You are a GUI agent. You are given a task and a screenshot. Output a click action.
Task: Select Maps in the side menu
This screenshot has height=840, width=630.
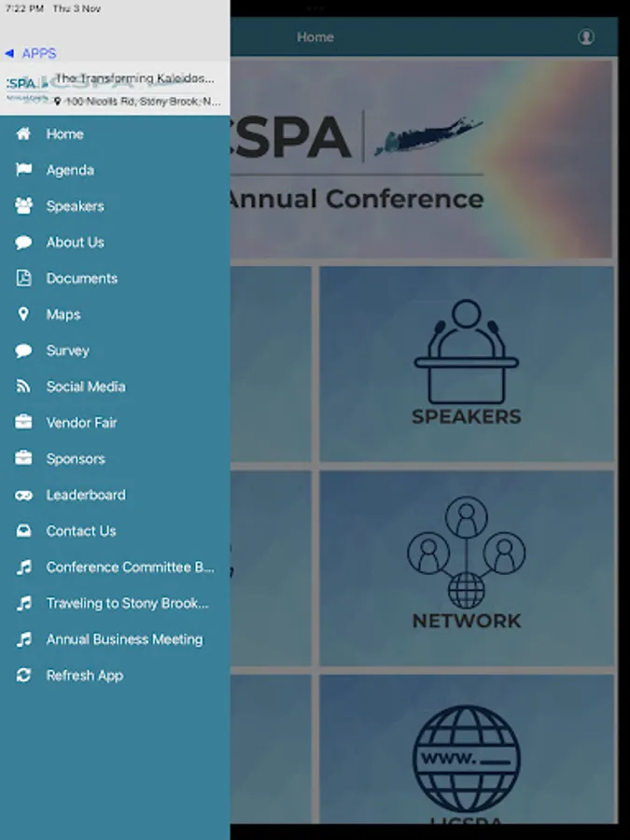pos(115,314)
